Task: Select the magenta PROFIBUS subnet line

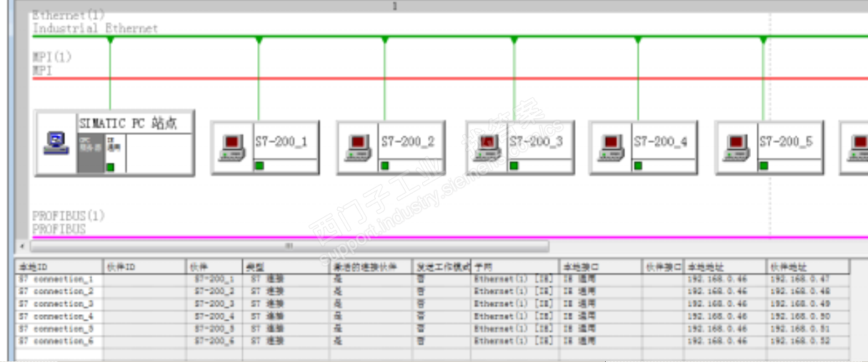Action: tap(450, 237)
